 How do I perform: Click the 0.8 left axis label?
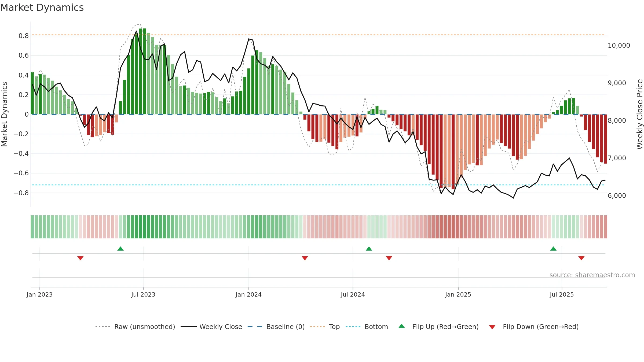(x=24, y=36)
